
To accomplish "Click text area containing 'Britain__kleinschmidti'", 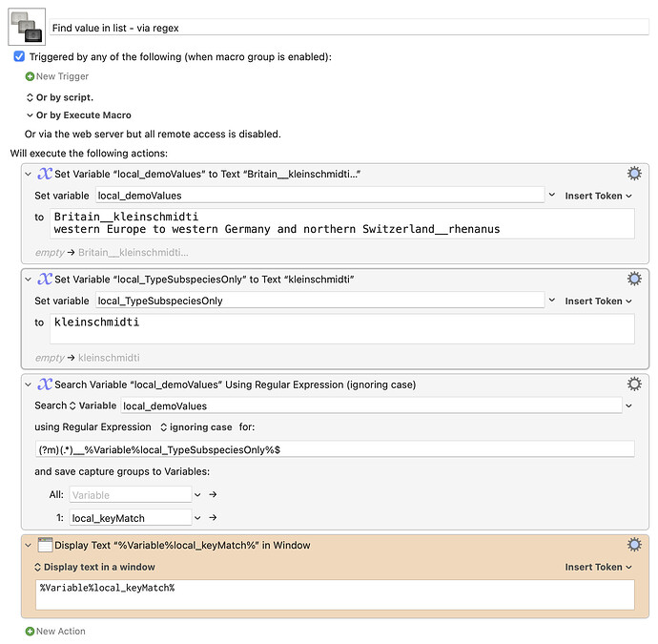I will point(342,223).
